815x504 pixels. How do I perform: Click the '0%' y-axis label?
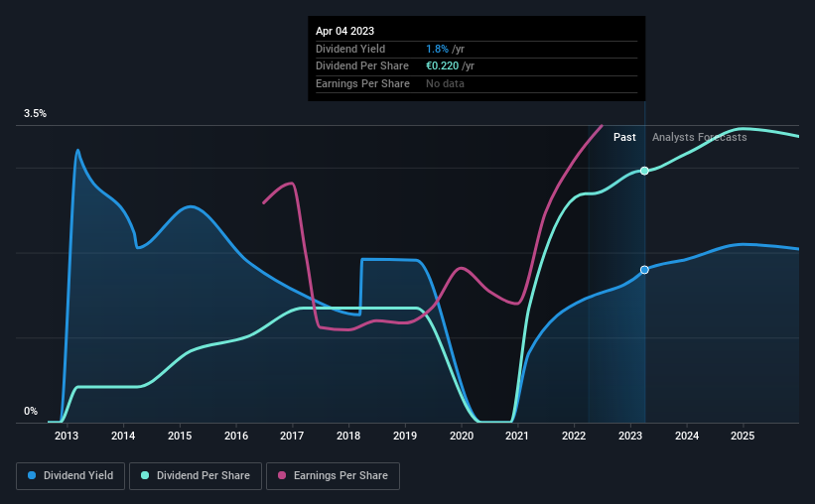tap(31, 411)
